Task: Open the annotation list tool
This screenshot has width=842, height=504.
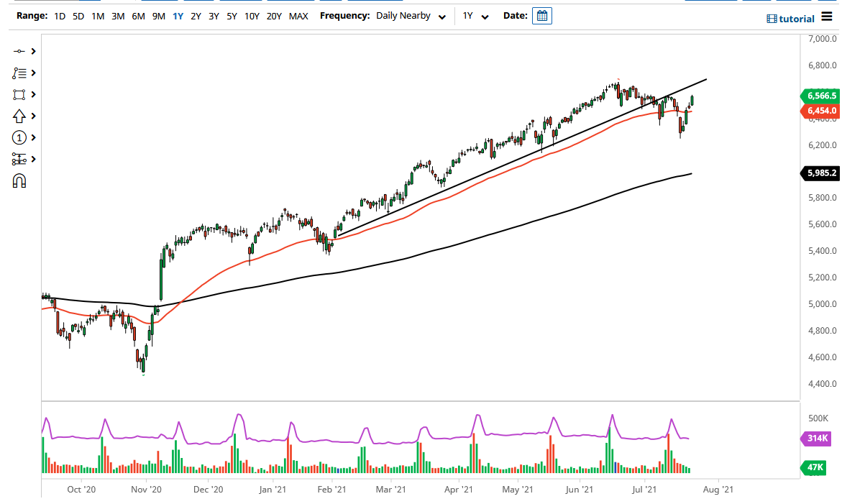Action: tap(19, 73)
